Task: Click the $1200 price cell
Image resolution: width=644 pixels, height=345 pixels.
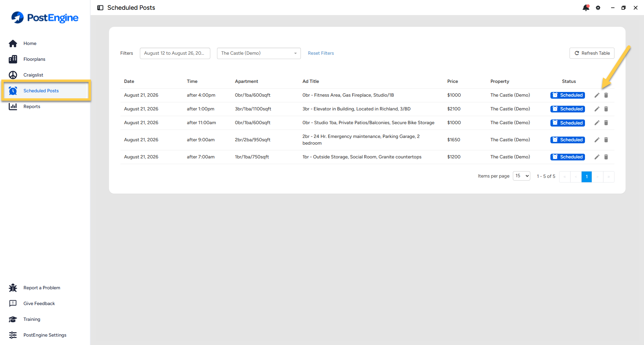Action: [454, 157]
